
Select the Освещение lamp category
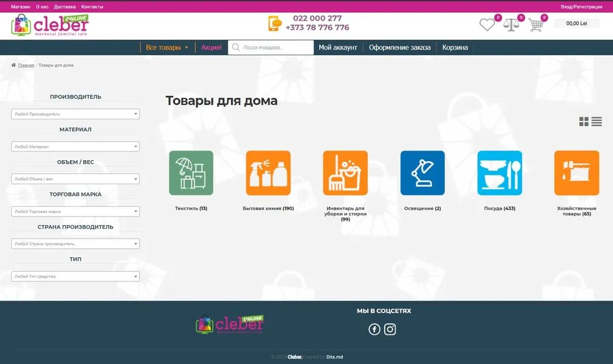[x=422, y=173]
